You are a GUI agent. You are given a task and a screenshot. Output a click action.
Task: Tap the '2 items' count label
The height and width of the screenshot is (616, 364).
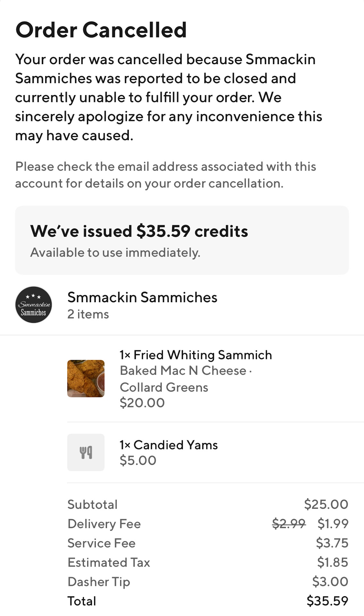point(88,314)
